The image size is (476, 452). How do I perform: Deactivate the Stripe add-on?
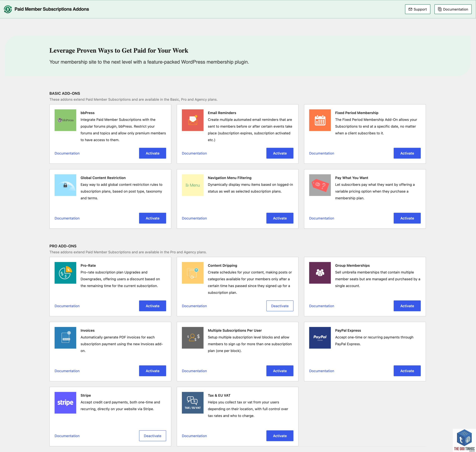pyautogui.click(x=152, y=436)
